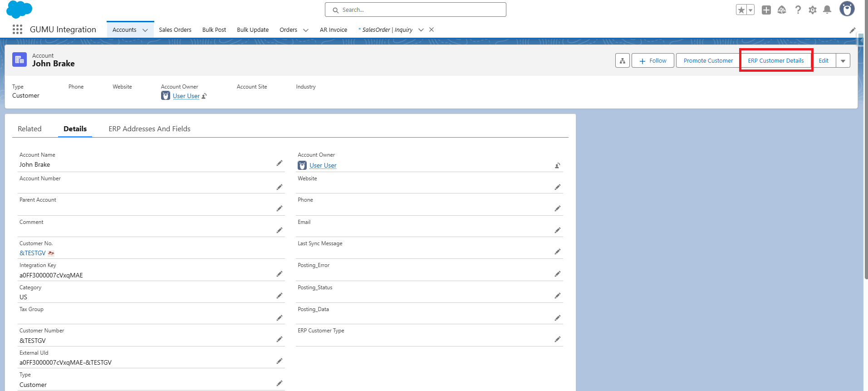Open the Setup gear icon

pos(813,10)
